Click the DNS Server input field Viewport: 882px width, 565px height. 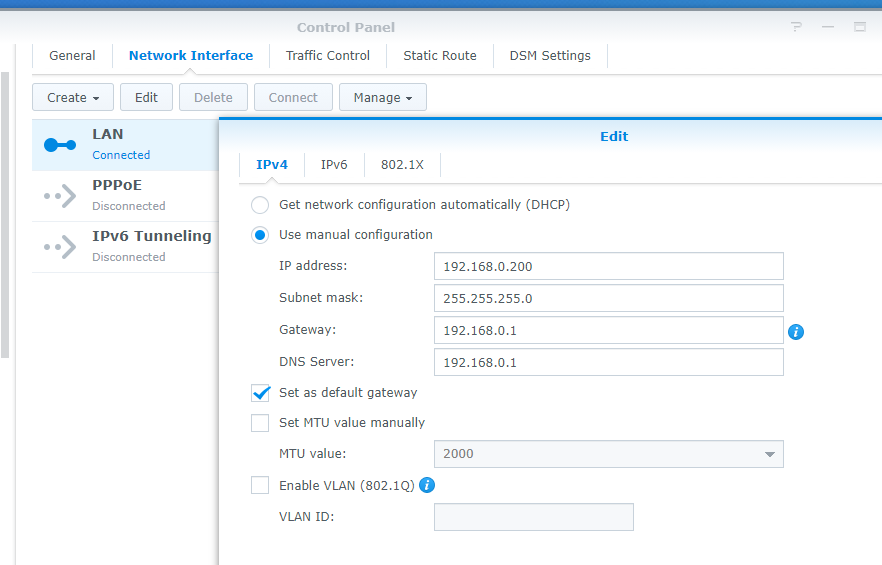(608, 362)
